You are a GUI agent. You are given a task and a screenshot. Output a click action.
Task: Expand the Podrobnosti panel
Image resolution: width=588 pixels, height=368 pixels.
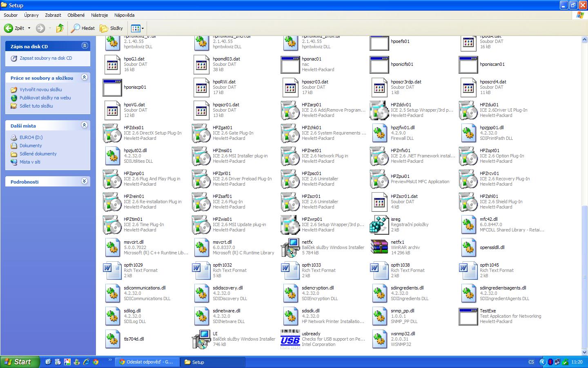point(85,181)
